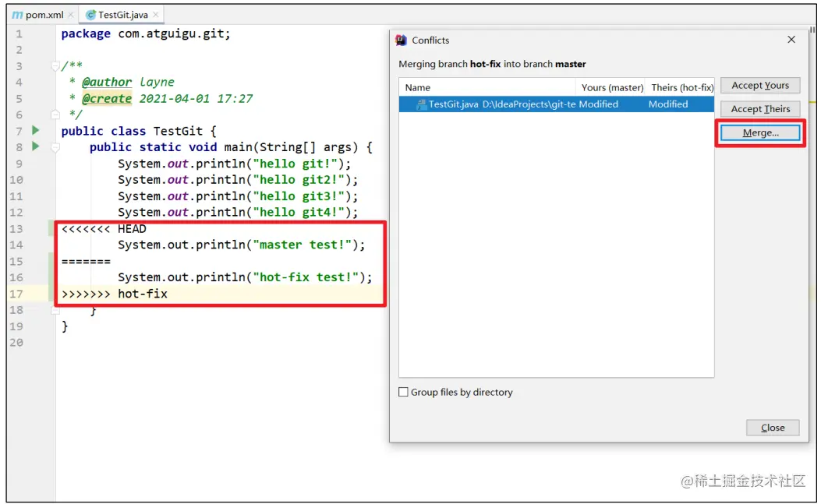
Task: Switch to the pom.xml editor tab
Action: click(44, 15)
